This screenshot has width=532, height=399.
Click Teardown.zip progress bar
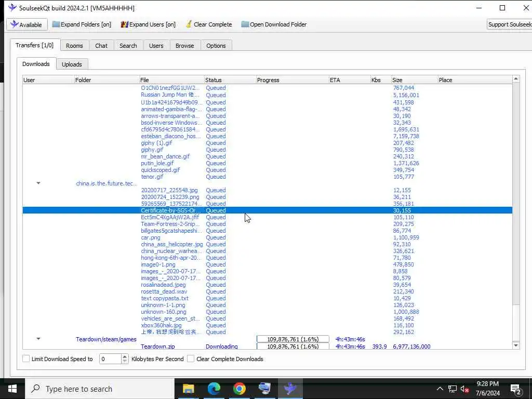pos(293,347)
